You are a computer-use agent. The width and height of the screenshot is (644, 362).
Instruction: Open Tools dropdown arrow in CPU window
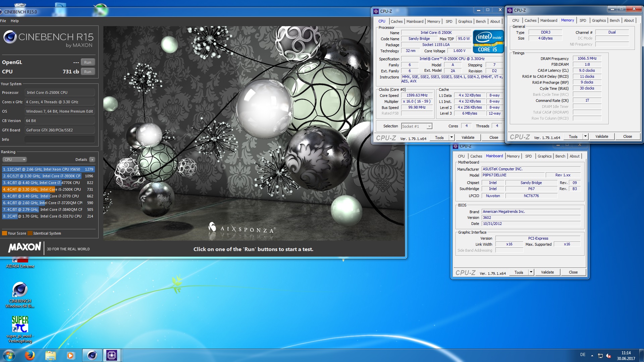pyautogui.click(x=451, y=137)
